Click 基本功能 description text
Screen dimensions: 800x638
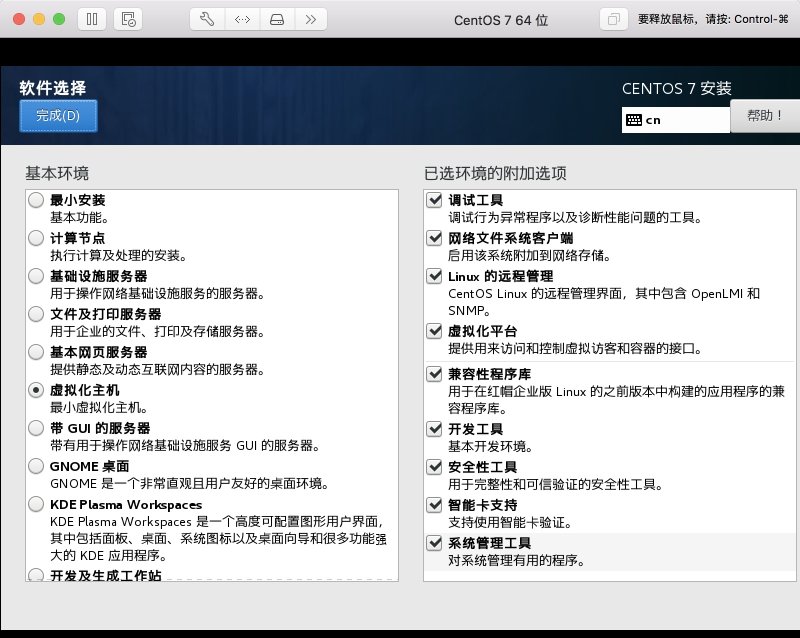tap(80, 218)
